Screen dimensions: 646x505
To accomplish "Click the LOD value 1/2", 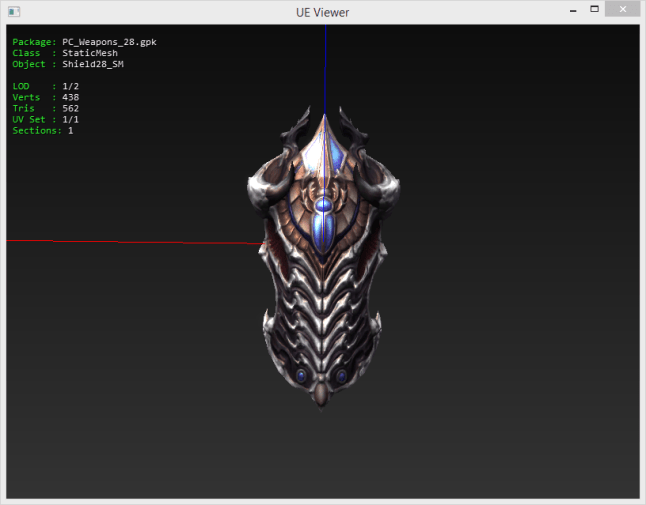I will [x=70, y=87].
